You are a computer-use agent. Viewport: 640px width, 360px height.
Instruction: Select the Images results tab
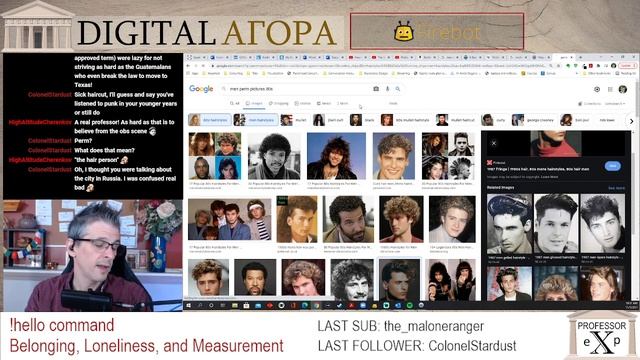coord(254,103)
